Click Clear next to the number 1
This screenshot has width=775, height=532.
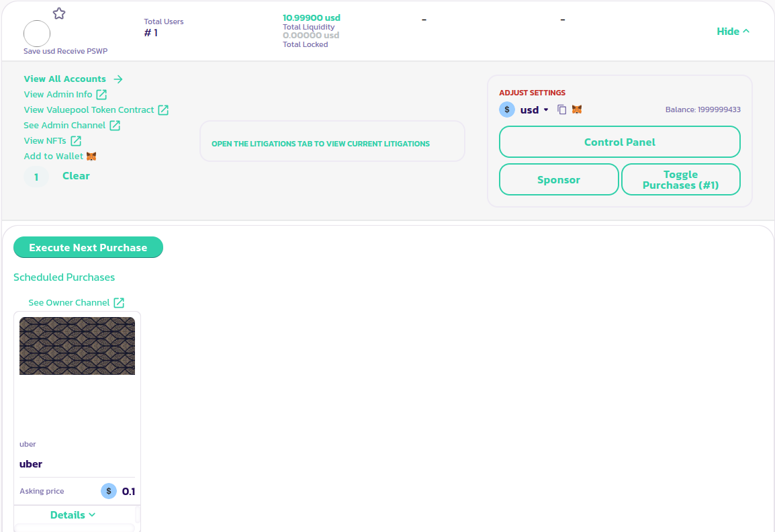76,176
